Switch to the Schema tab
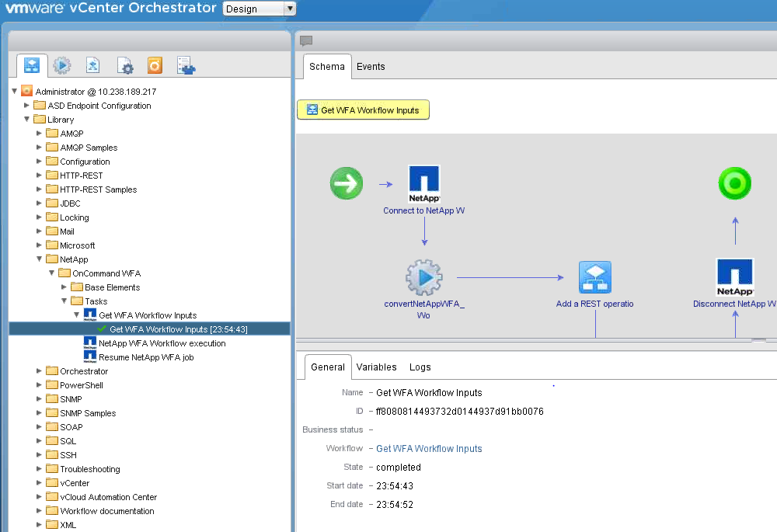777x532 pixels. pyautogui.click(x=327, y=66)
